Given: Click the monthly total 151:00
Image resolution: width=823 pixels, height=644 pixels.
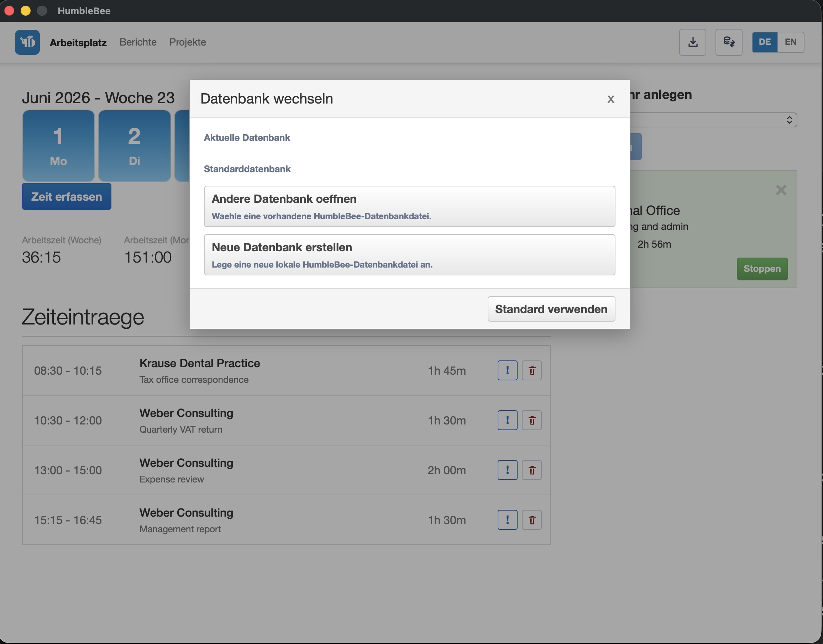Looking at the screenshot, I should (x=148, y=258).
